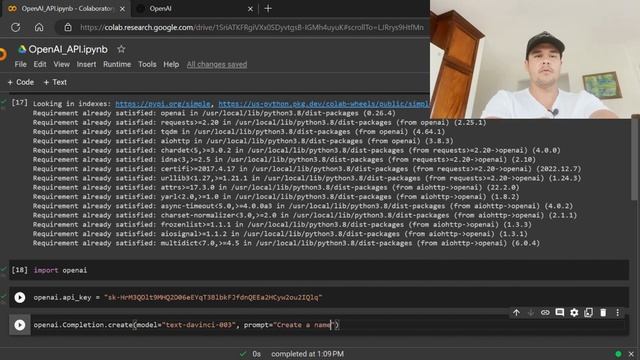
Task: Close the OpenAI_API.ipynb browser tab
Action: pyautogui.click(x=122, y=9)
